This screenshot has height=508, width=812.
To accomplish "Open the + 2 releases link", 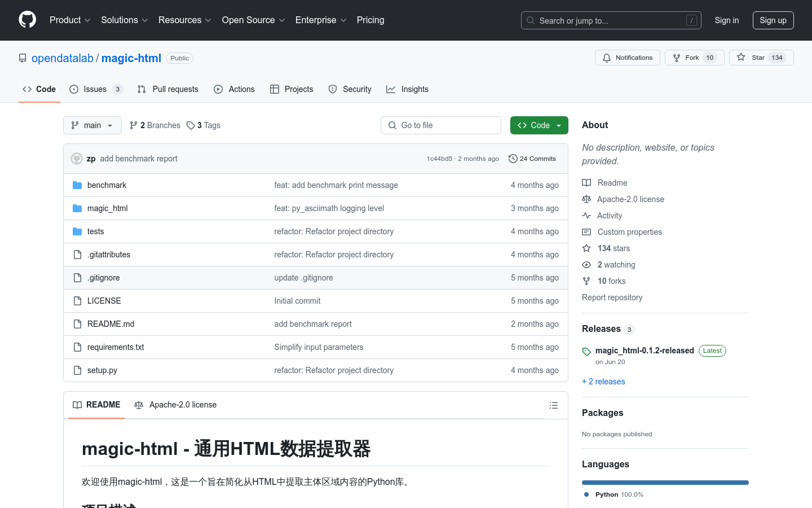I will (x=603, y=382).
